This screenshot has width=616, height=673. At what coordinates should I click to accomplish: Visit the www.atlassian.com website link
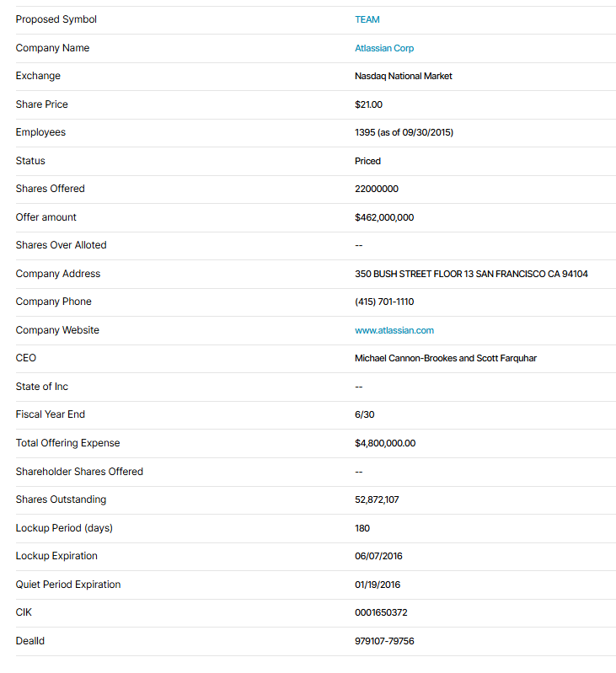(394, 330)
